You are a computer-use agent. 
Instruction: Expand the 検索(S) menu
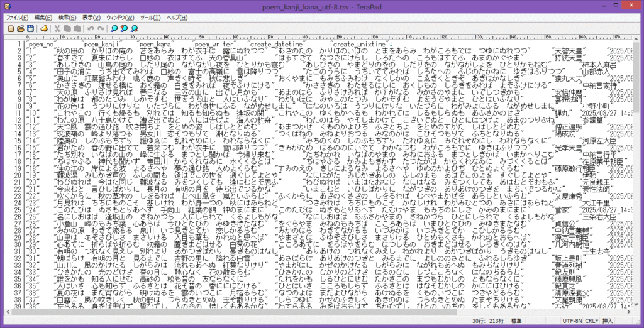67,18
